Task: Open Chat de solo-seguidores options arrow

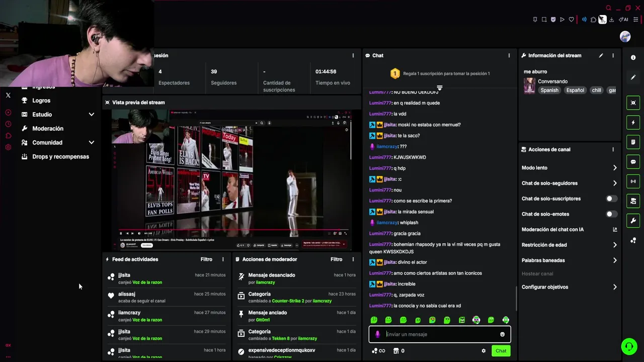Action: coord(615,184)
